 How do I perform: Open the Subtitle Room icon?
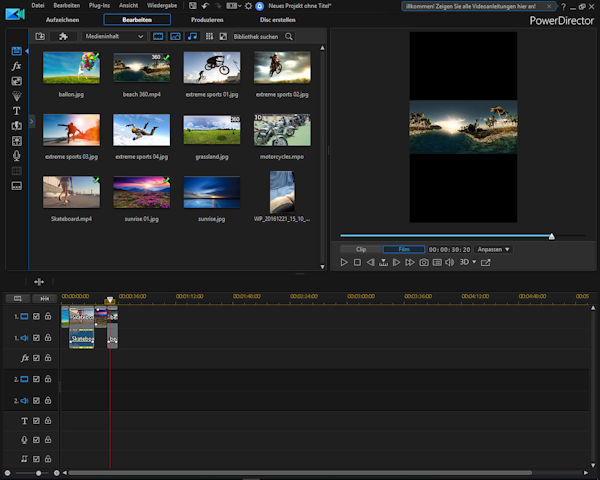tap(16, 186)
